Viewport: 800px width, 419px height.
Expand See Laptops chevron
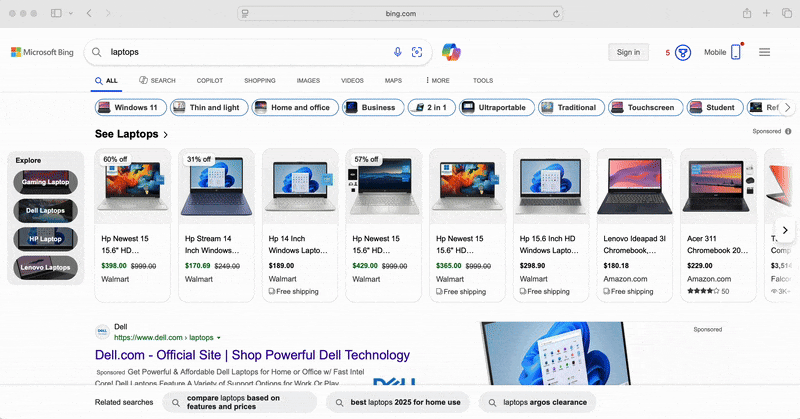click(x=165, y=135)
